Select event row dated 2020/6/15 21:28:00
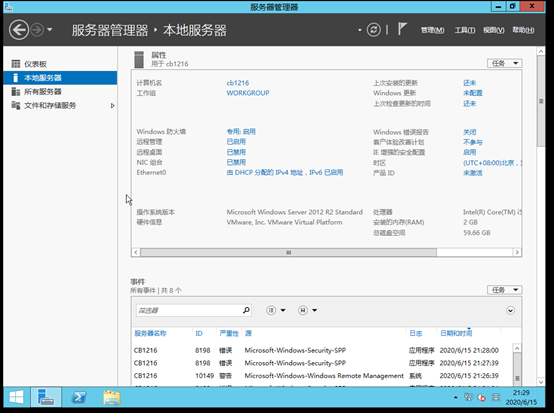The image size is (554, 413). [322, 350]
